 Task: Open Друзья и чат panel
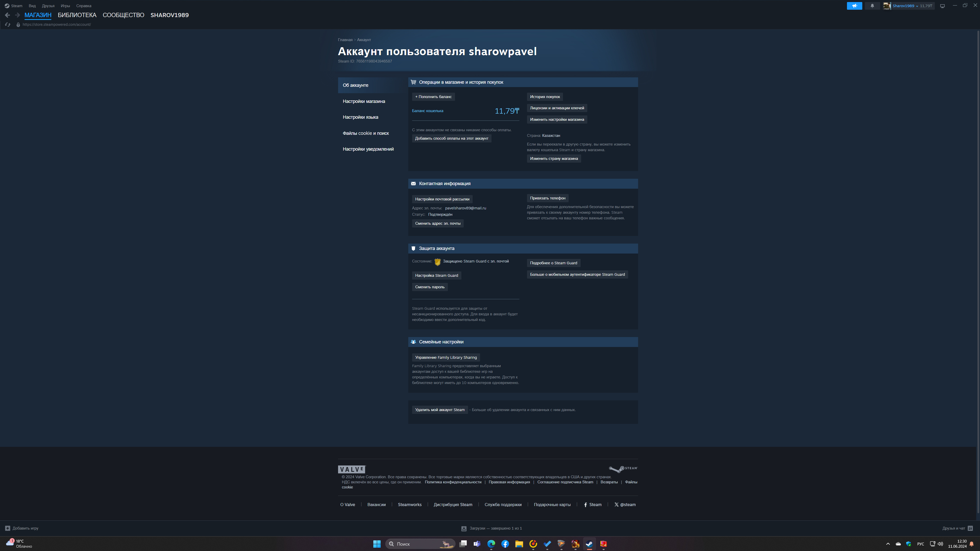(958, 529)
